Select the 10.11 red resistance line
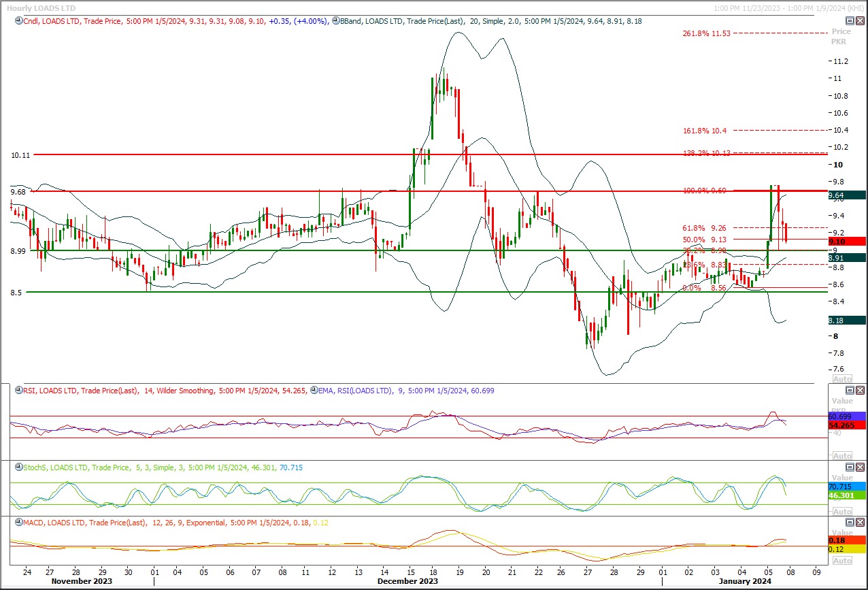The height and width of the screenshot is (590, 868). 272,154
